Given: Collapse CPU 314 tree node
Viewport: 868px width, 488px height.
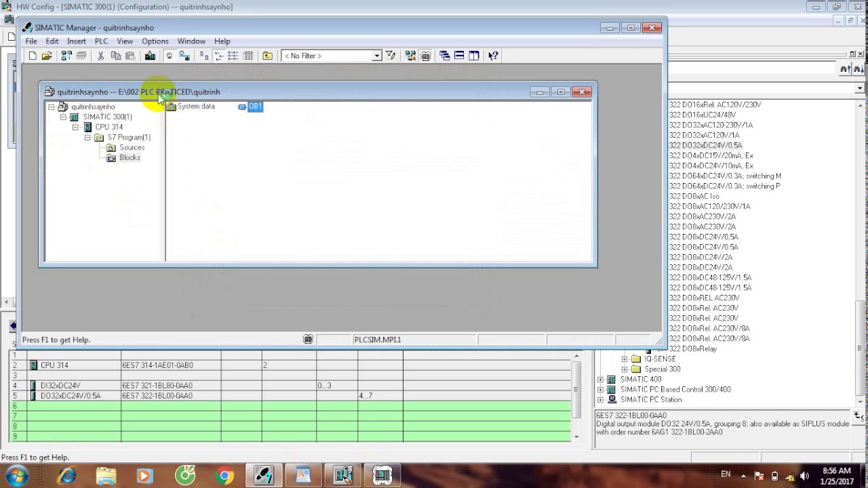Looking at the screenshot, I should (x=75, y=127).
